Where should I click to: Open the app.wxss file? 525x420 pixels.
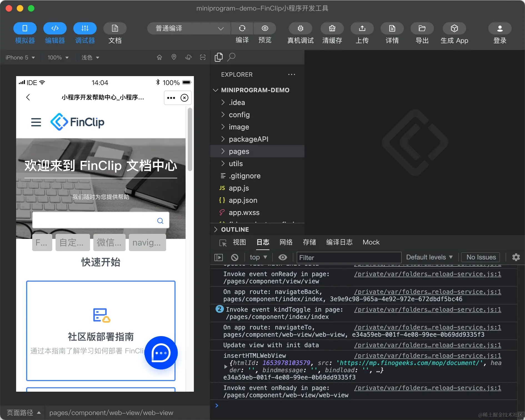click(257, 212)
